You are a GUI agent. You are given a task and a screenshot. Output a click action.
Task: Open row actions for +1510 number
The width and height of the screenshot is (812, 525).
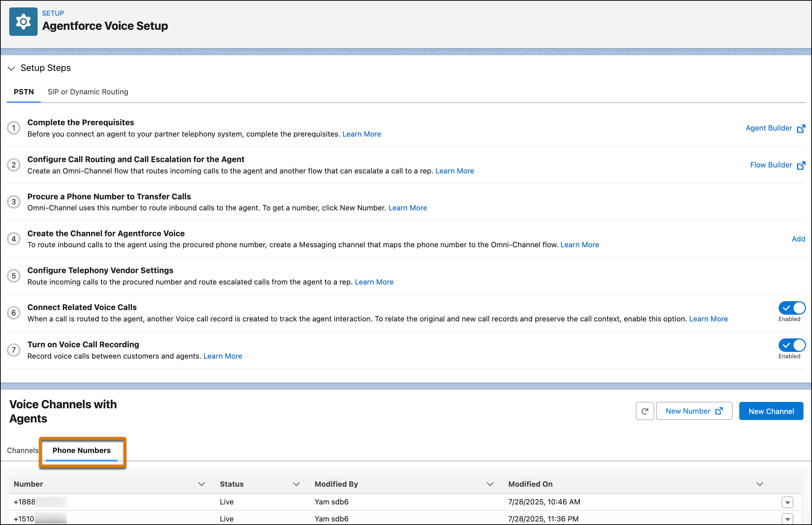coord(788,519)
